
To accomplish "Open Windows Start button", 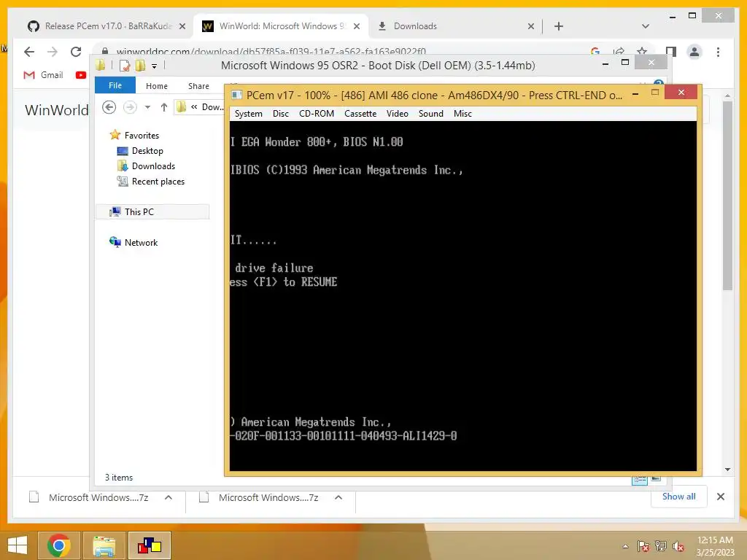I will click(18, 545).
